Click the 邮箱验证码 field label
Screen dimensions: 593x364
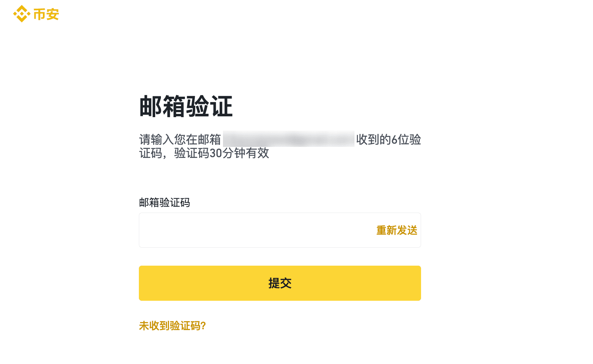(165, 202)
